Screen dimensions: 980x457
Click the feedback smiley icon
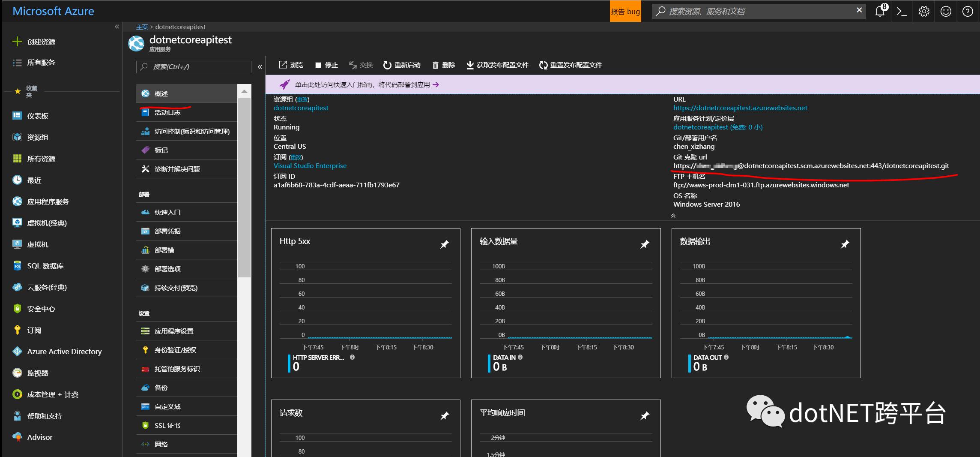tap(946, 12)
